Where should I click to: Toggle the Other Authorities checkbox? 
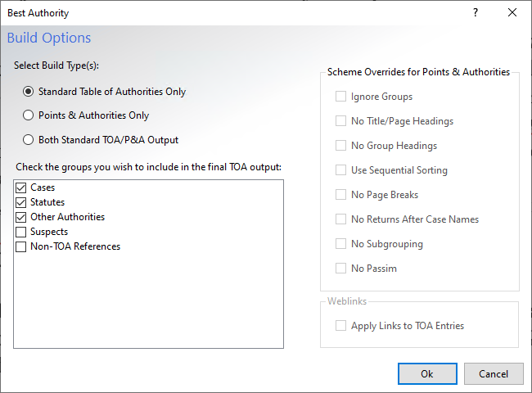click(x=21, y=217)
